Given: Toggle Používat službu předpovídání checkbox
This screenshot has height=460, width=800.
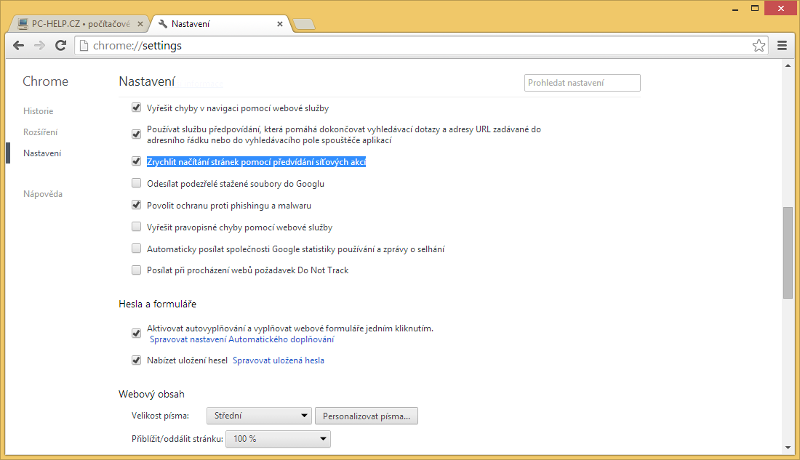Looking at the screenshot, I should (136, 134).
